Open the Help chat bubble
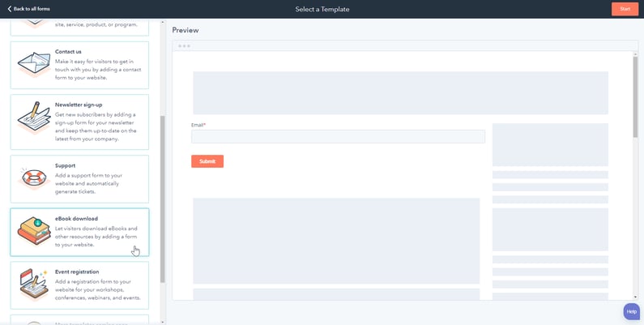 (632, 311)
